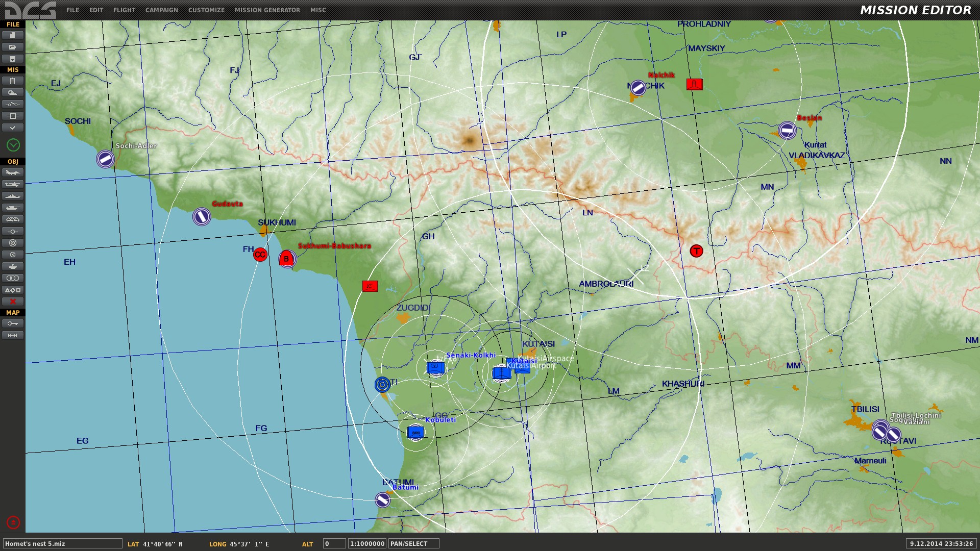The height and width of the screenshot is (551, 980).
Task: Open the FLIGHT menu
Action: point(124,10)
